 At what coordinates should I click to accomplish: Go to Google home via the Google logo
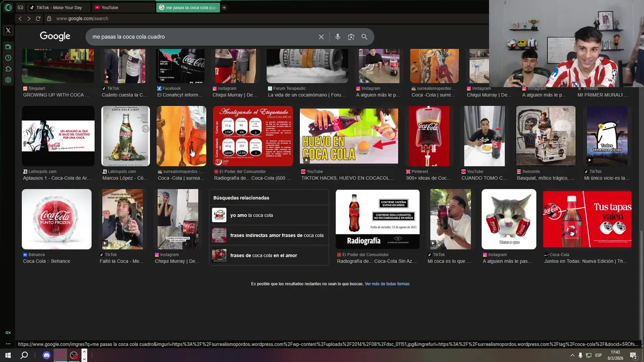55,36
